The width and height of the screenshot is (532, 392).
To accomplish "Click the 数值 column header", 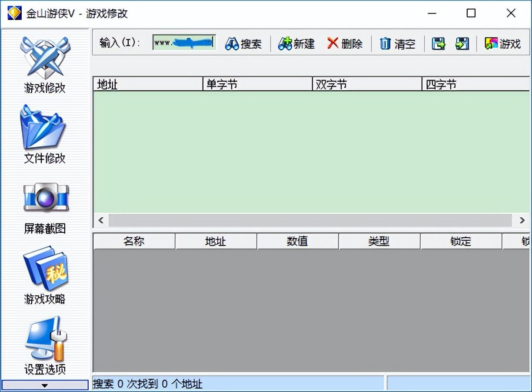I will click(x=297, y=241).
